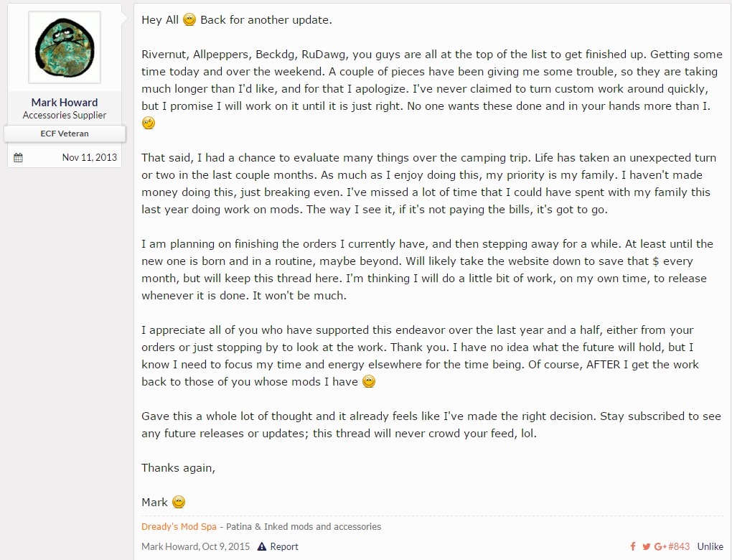Click Accessories Supplier user title
The image size is (732, 560).
tap(65, 115)
